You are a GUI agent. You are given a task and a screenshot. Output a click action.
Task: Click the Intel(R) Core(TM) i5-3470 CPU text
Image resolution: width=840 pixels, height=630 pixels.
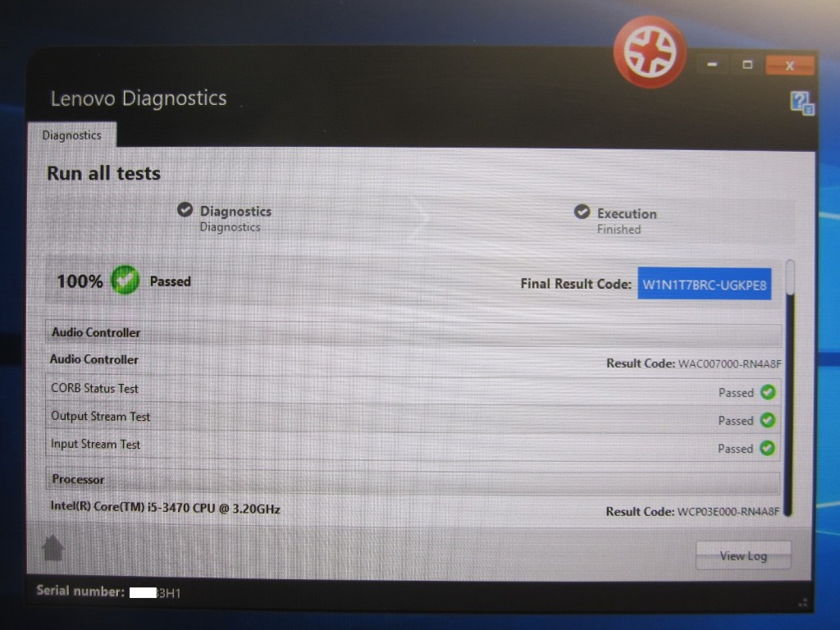coord(166,507)
